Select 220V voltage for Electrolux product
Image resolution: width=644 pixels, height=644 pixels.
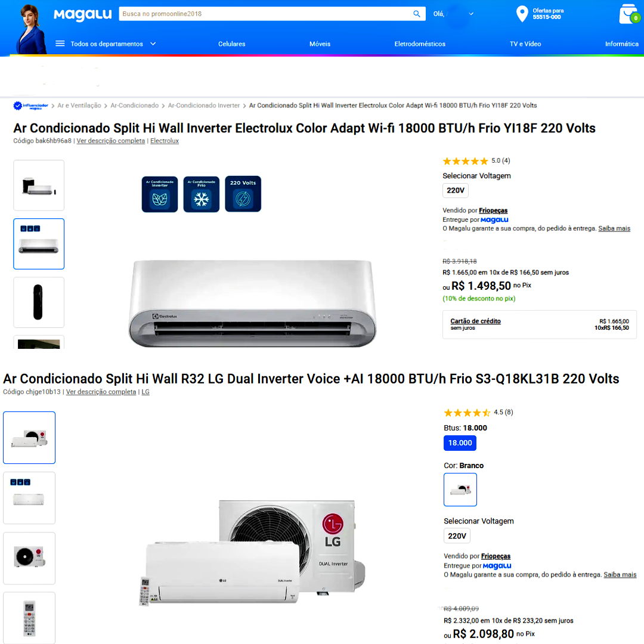point(456,191)
